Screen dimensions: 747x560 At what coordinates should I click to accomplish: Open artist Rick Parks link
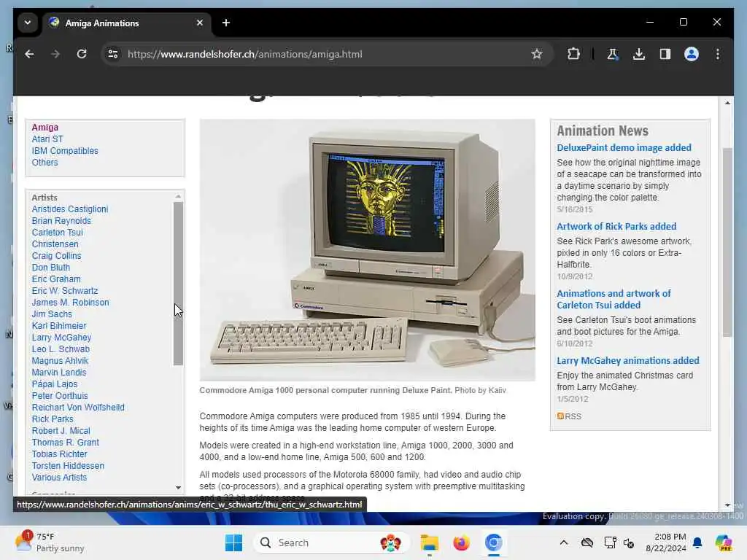[x=53, y=419]
